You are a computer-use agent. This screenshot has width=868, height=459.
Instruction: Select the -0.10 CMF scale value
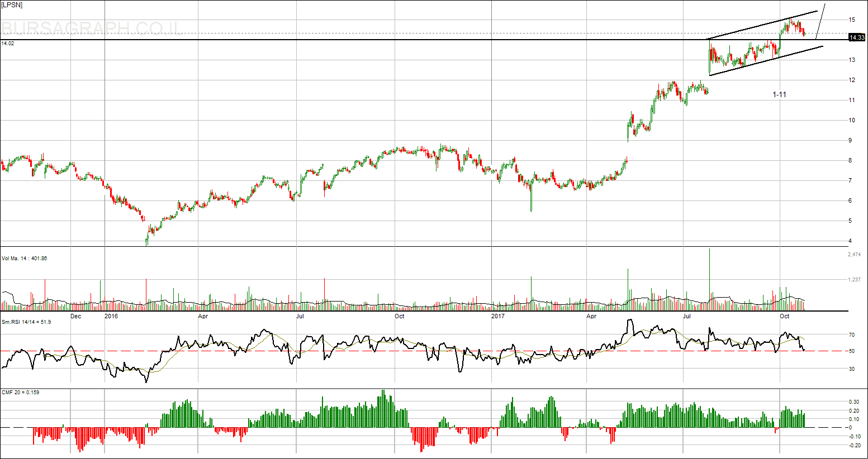click(x=854, y=437)
